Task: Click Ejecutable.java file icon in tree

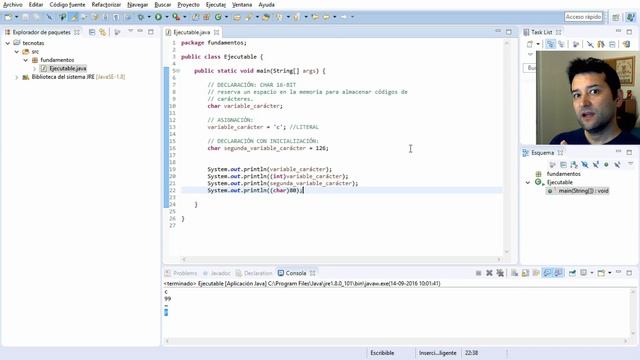Action: tap(44, 69)
